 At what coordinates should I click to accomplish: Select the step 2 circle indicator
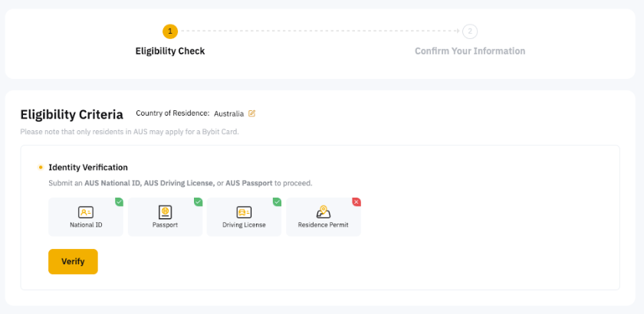470,31
